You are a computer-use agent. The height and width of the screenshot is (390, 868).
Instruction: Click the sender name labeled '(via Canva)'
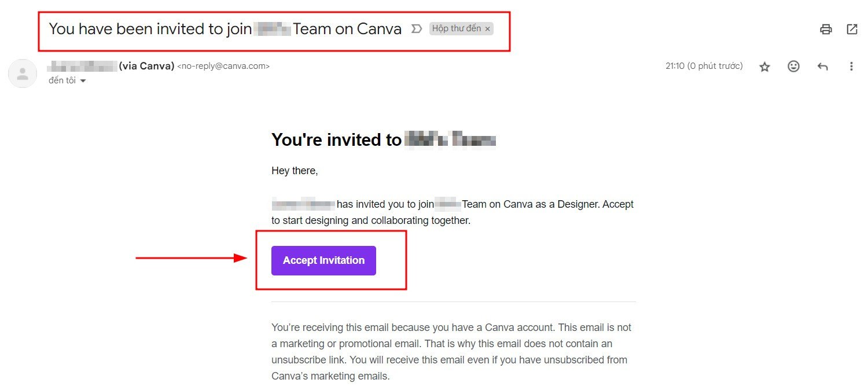(x=146, y=66)
